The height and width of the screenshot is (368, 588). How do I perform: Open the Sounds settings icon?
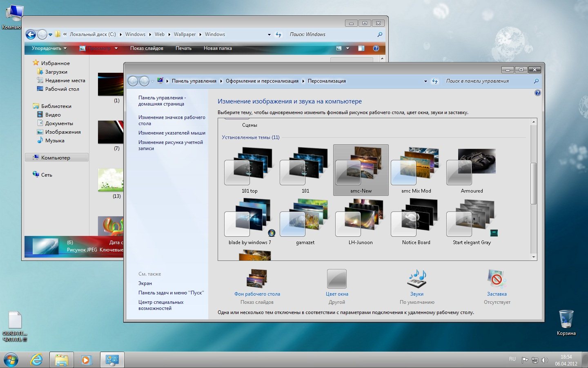(416, 279)
